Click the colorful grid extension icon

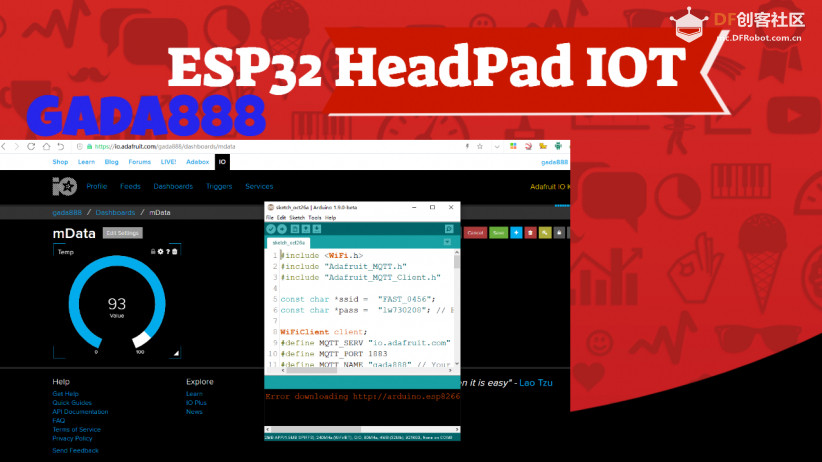tap(513, 147)
